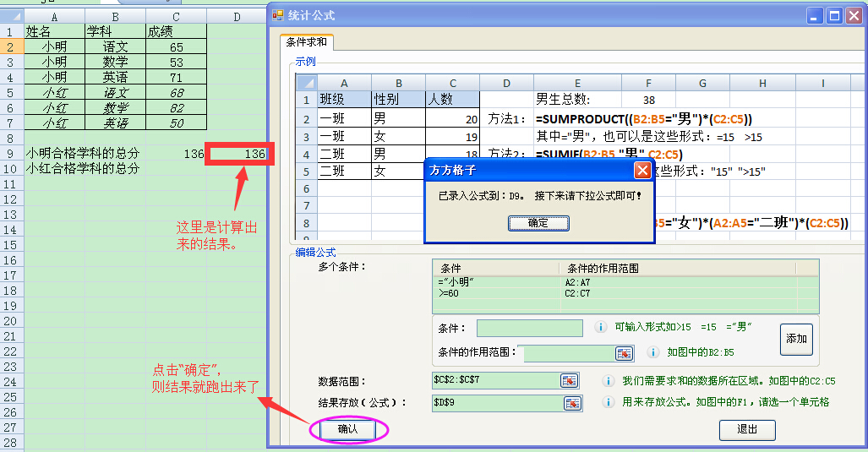Click the 确认 button
Image resolution: width=868 pixels, height=452 pixels.
(x=347, y=429)
